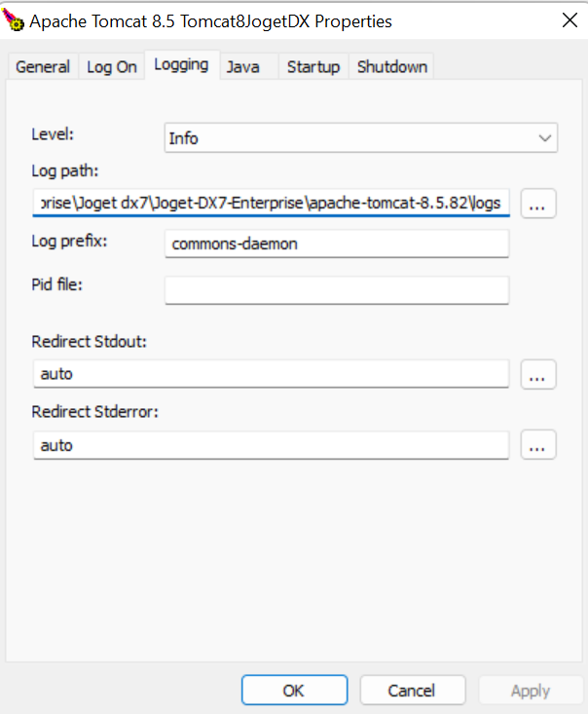Browse for the Redirect Stderror file
The height and width of the screenshot is (714, 588).
pos(538,444)
